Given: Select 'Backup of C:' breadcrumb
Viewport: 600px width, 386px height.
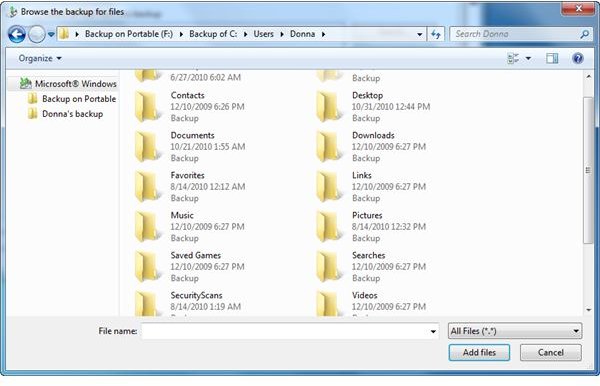Looking at the screenshot, I should pos(213,34).
